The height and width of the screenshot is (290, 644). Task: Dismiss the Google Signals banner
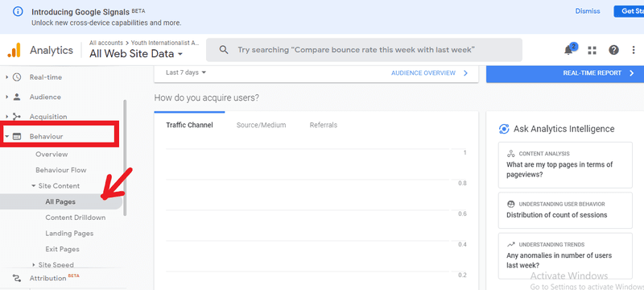(588, 11)
